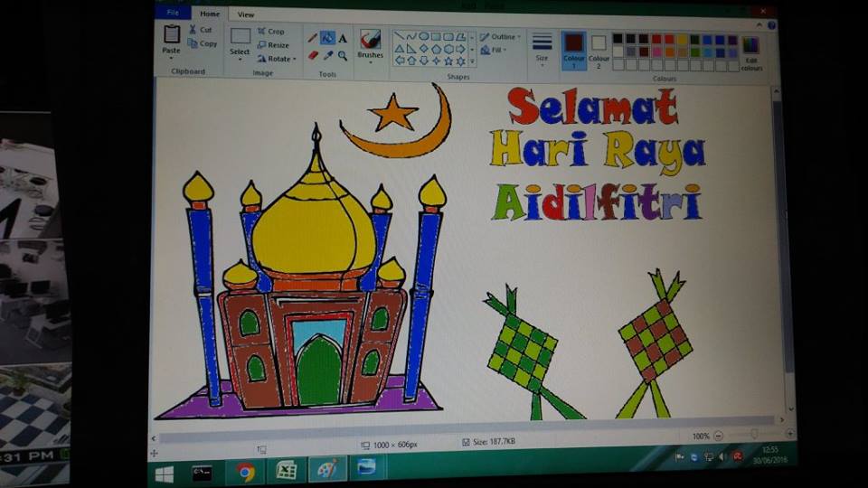868x488 pixels.
Task: Select the Magnifier tool
Action: 343,55
